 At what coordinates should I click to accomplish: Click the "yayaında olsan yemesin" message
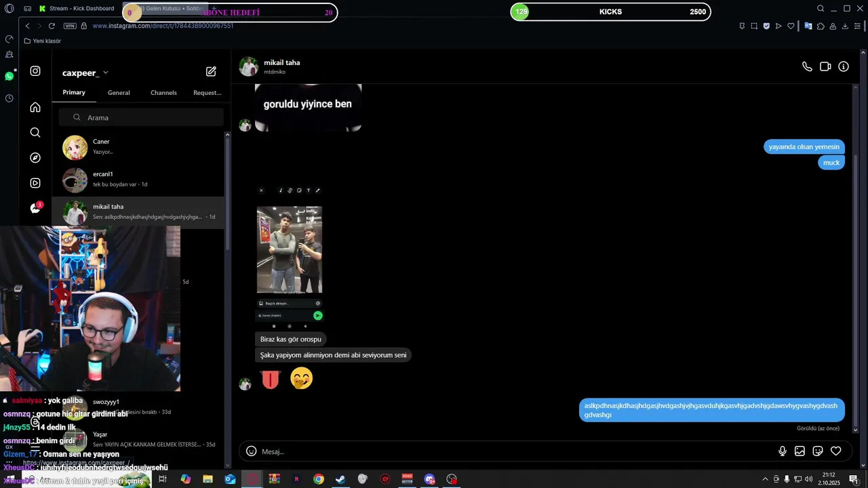pyautogui.click(x=804, y=146)
